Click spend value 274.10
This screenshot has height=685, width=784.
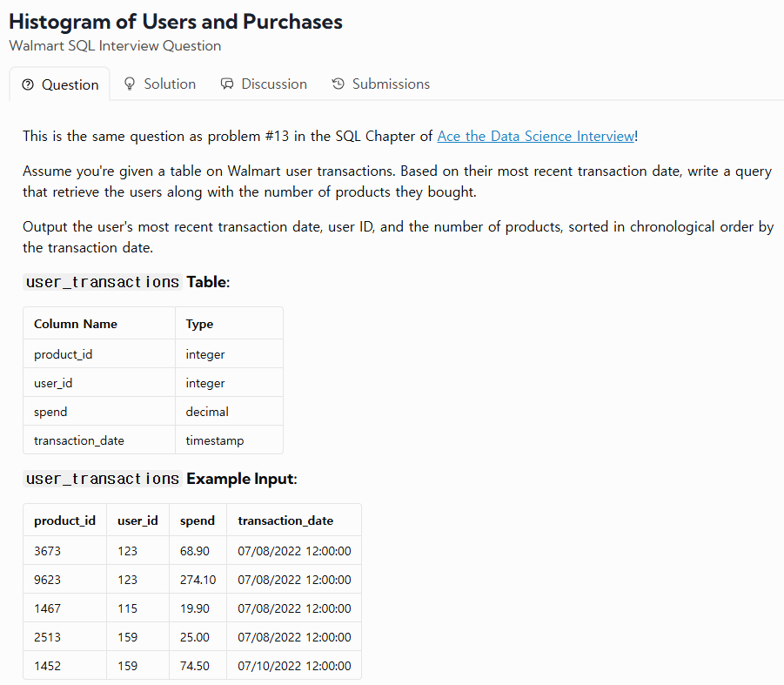pyautogui.click(x=198, y=580)
